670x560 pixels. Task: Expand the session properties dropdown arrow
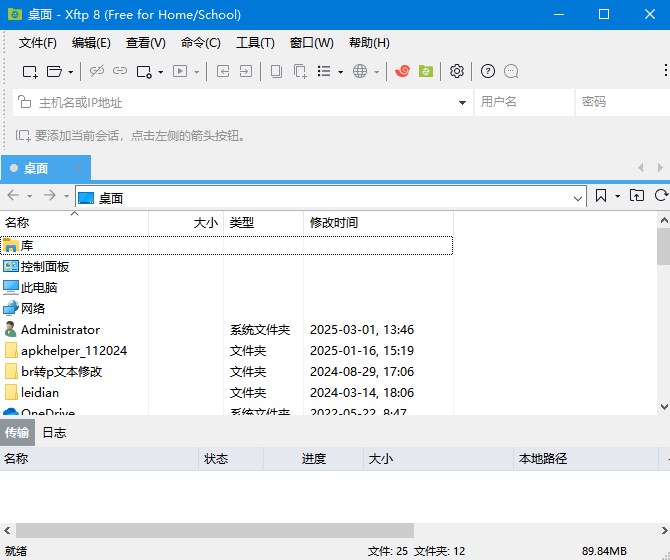(x=160, y=72)
